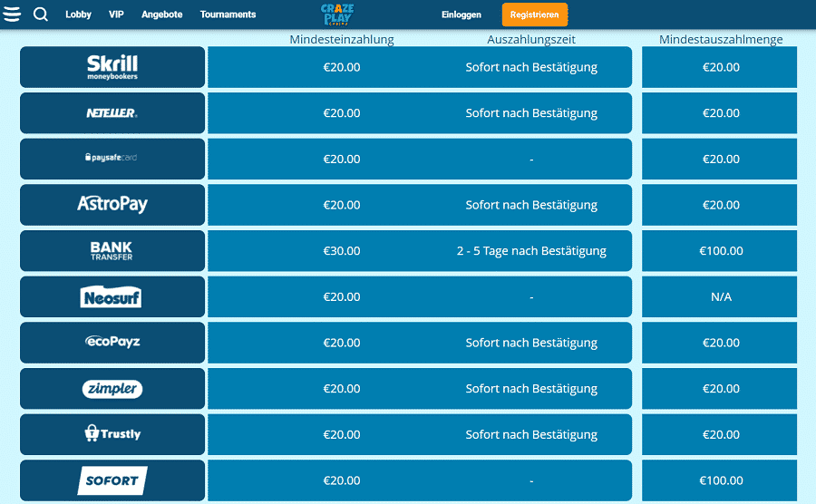
Task: Click the Auszahlungszeit column header
Action: pos(531,40)
